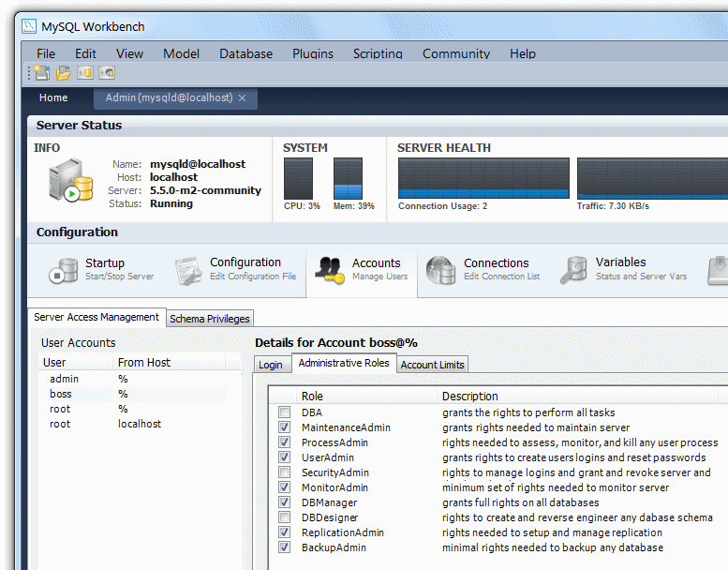Uncheck the BackupAdmin role checkbox
The width and height of the screenshot is (728, 570).
tap(284, 547)
